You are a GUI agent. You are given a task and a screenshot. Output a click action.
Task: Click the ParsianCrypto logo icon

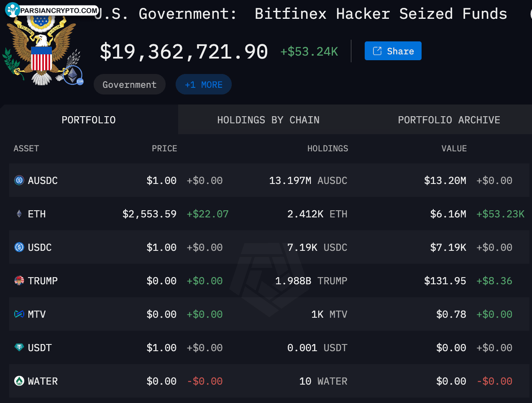(x=13, y=10)
